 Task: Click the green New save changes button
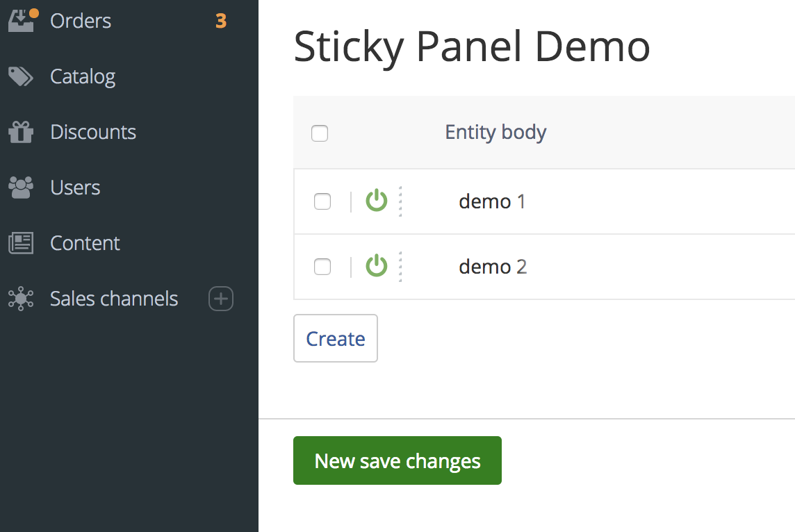click(397, 460)
